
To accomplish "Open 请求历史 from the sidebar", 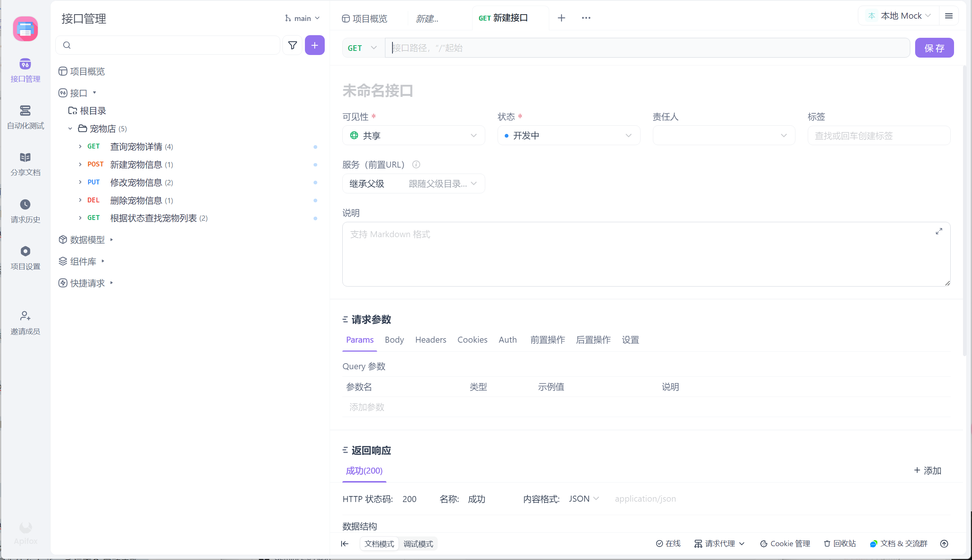I will [25, 211].
